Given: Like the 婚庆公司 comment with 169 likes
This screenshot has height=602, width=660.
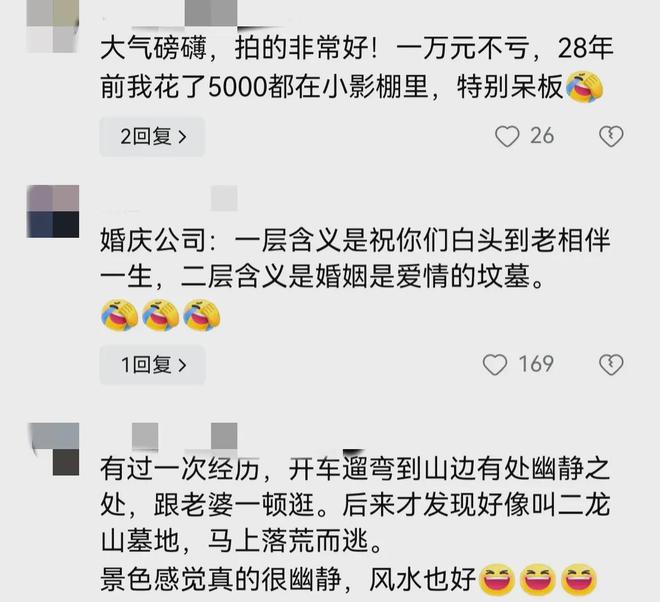Looking at the screenshot, I should tap(495, 365).
